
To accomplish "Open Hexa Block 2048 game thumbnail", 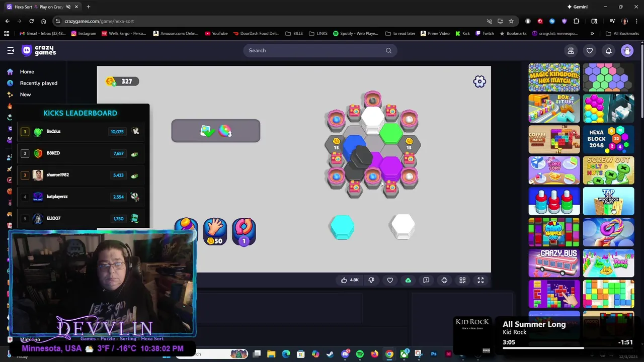I will (608, 139).
